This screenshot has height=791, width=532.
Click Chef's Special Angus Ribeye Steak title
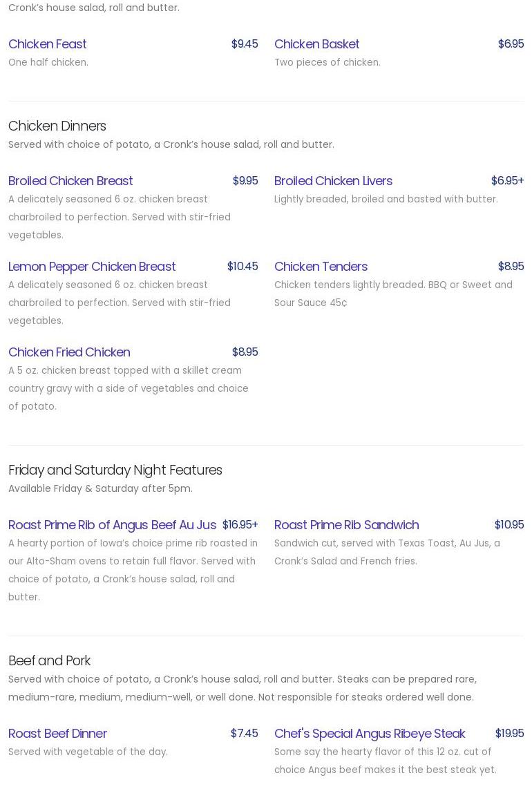pyautogui.click(x=370, y=733)
